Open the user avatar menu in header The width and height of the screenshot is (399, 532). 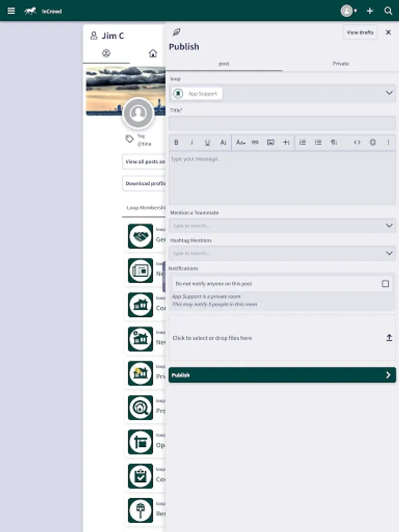348,11
